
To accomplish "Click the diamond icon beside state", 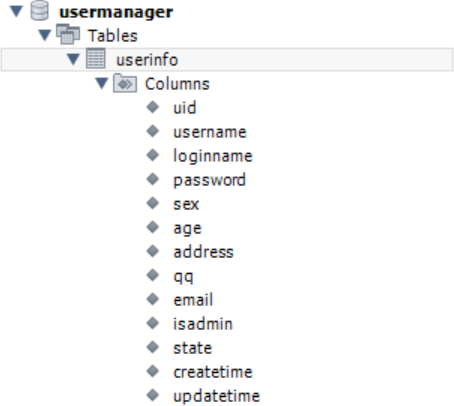I will (153, 347).
